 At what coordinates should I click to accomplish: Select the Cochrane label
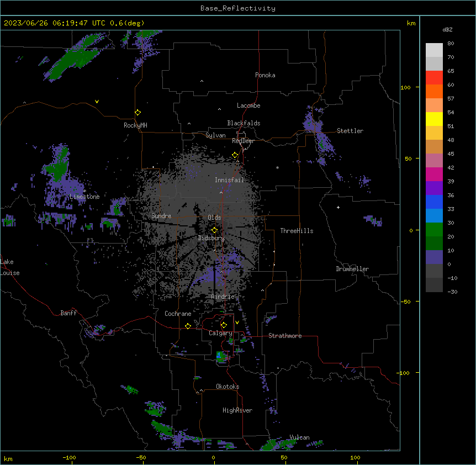178,314
